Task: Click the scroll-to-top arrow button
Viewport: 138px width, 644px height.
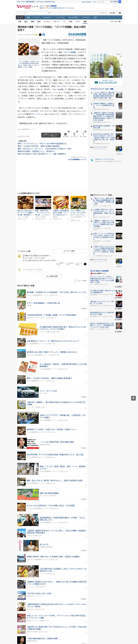Action: point(133,398)
